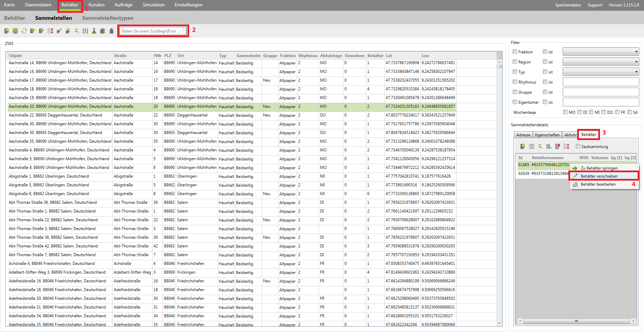Viewport: 644px width, 332px height.
Task: Click the export icon with right-pointing arrow
Action: 41,31
